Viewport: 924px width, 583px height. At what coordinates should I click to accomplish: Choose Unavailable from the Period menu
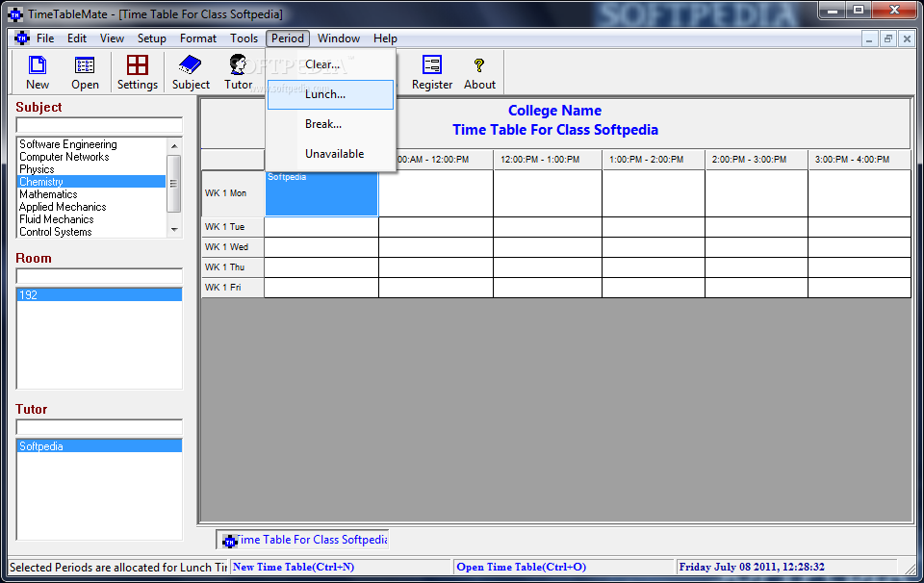(x=330, y=154)
